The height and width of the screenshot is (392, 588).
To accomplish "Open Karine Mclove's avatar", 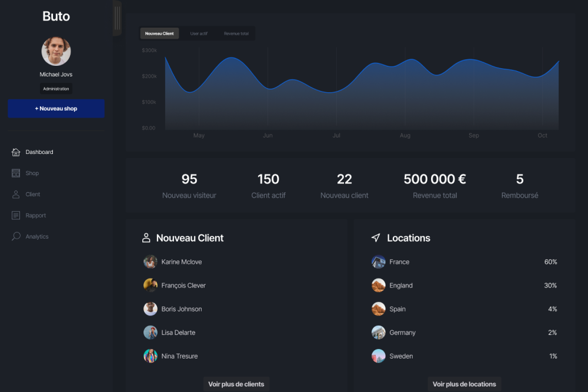I will (x=151, y=262).
